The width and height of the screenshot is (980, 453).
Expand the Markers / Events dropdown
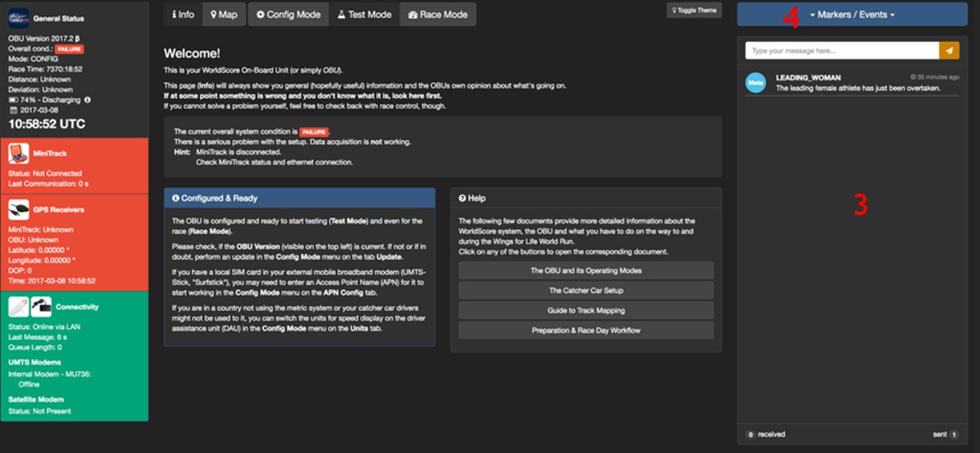pyautogui.click(x=852, y=15)
